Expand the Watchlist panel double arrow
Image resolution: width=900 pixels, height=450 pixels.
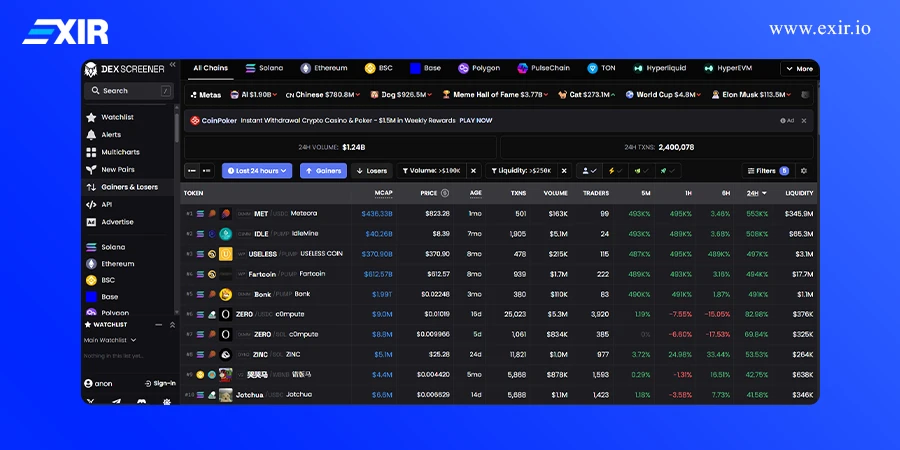(172, 325)
